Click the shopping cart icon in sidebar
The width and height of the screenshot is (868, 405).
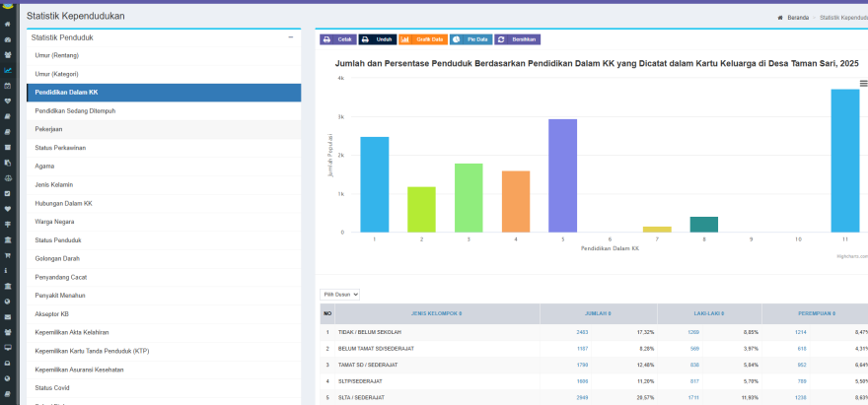8,254
